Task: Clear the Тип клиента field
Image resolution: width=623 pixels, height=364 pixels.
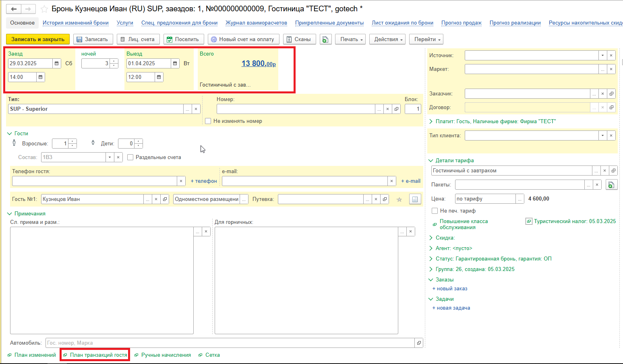Action: pos(611,135)
